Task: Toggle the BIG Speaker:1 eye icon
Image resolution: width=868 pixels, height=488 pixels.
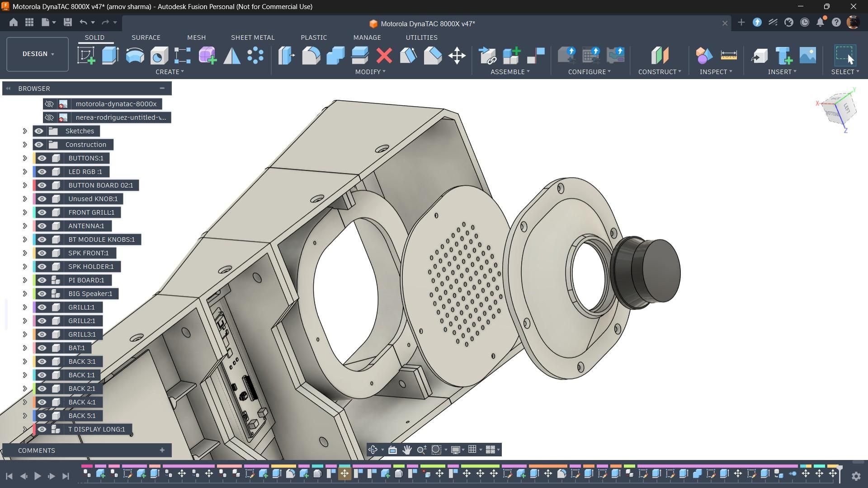Action: point(42,294)
